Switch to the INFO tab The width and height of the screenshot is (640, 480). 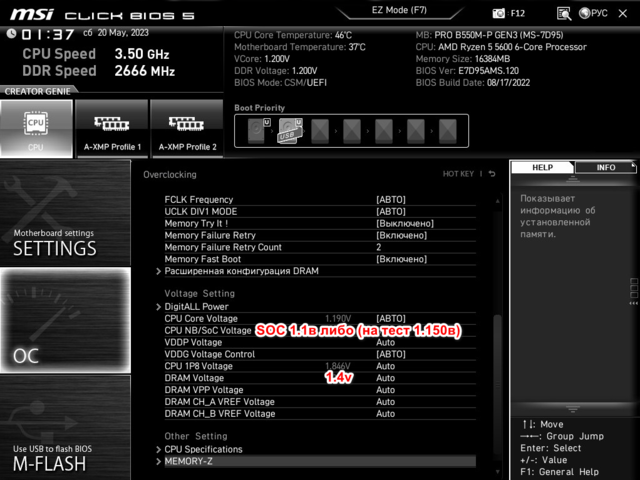coord(606,168)
